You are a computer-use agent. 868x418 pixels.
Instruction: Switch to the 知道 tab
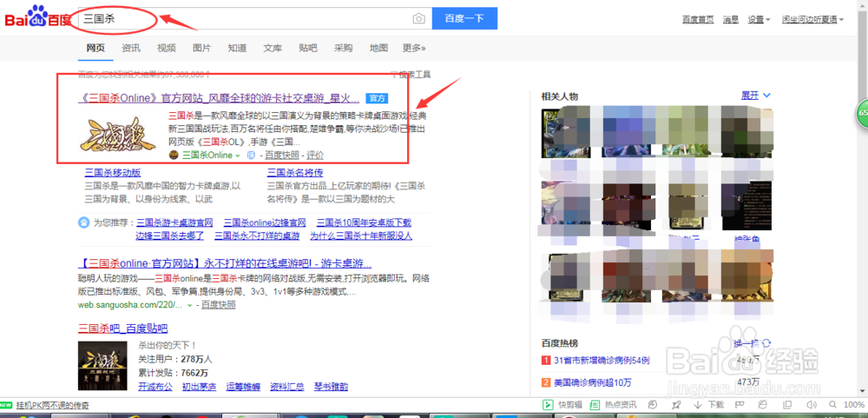(238, 49)
